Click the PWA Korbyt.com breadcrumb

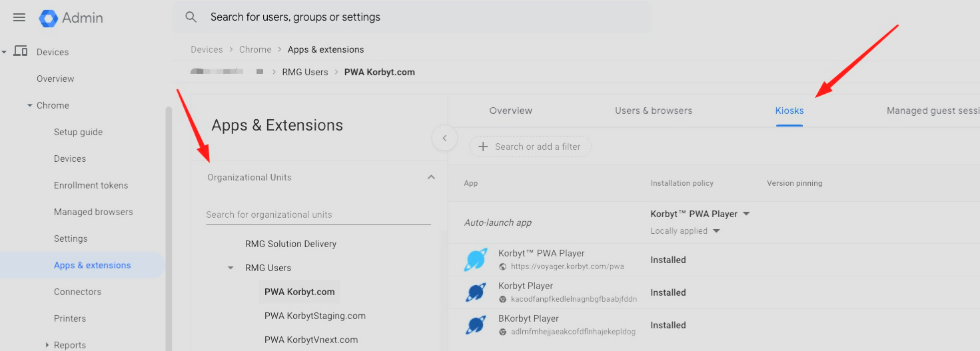point(380,72)
